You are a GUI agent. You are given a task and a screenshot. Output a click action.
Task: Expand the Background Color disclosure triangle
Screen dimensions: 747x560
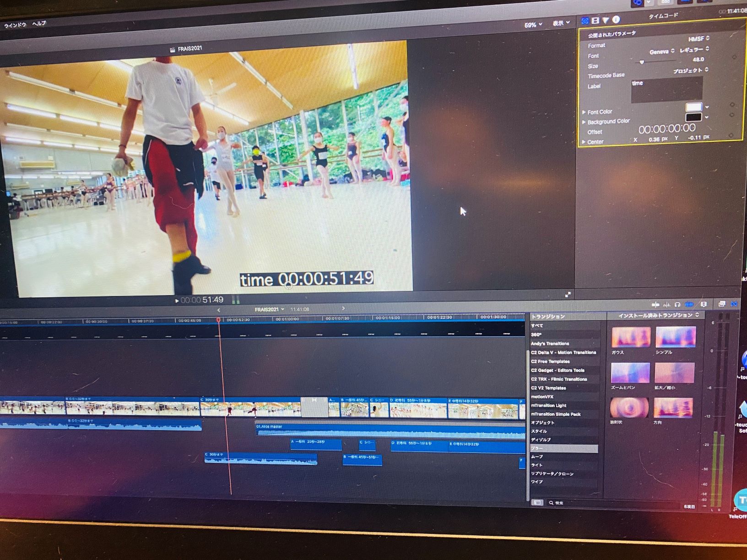pos(584,122)
